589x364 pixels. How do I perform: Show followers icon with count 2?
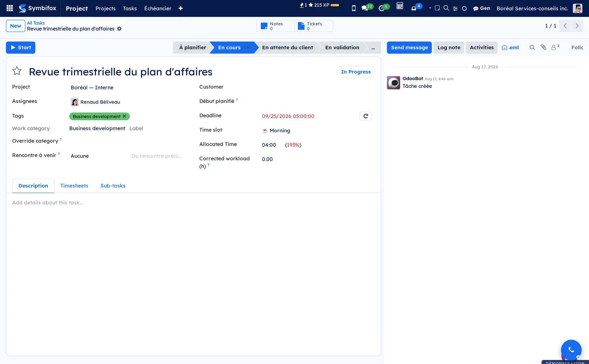coord(555,47)
